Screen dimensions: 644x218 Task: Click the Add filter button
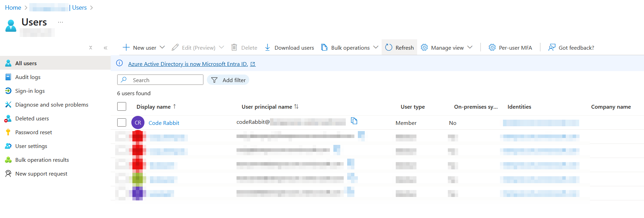pos(228,80)
